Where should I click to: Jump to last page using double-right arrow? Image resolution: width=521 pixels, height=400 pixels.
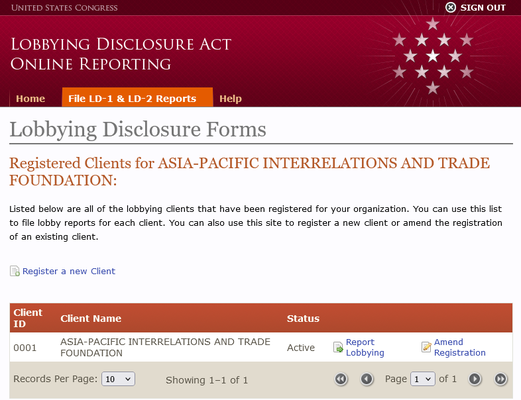tap(500, 379)
